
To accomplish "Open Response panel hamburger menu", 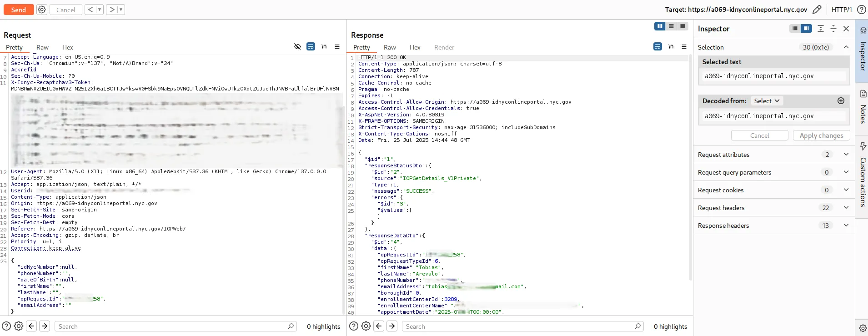I will coord(684,46).
